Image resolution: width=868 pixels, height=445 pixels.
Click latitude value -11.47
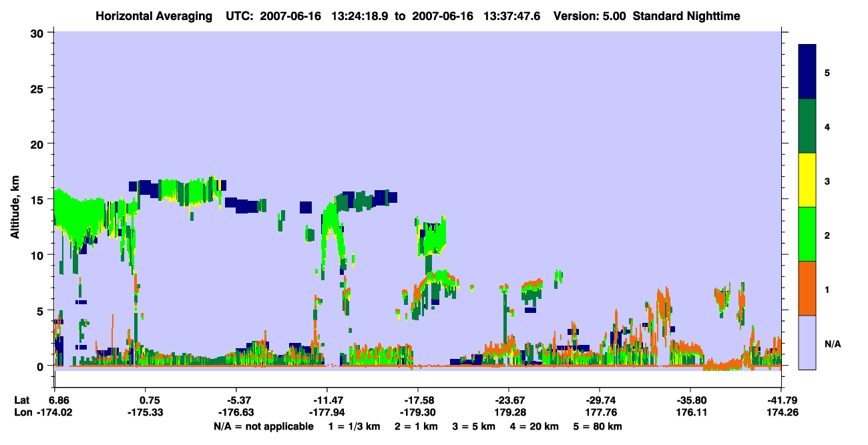click(327, 401)
